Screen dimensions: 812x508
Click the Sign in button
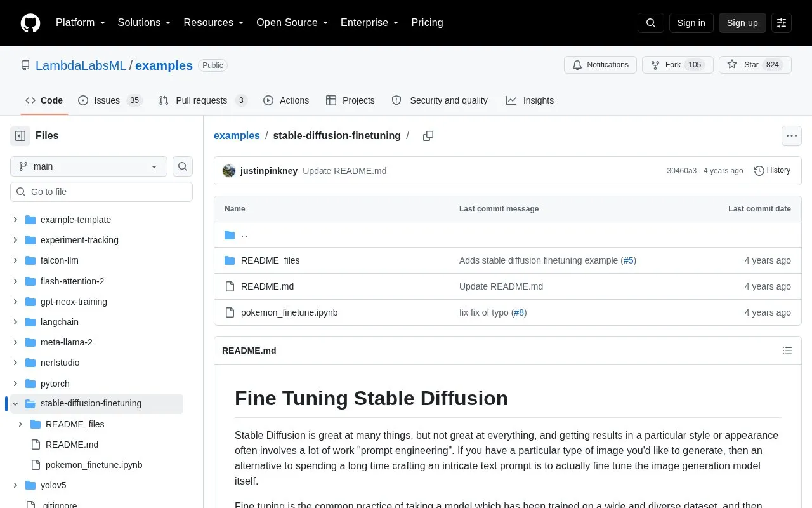[x=691, y=23]
